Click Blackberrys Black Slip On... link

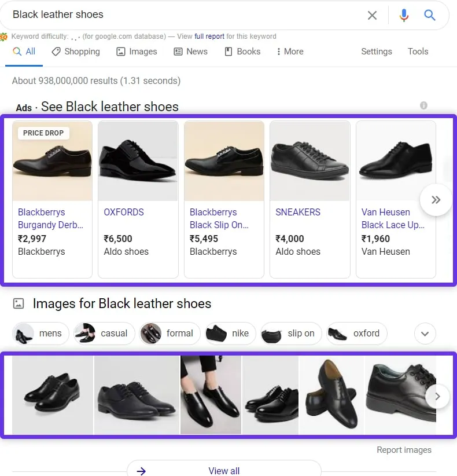coord(219,218)
